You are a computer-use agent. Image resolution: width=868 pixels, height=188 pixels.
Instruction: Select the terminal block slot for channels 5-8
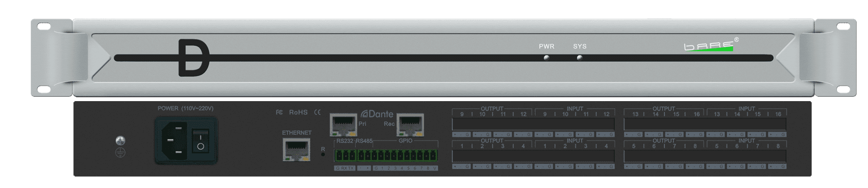tap(705, 156)
